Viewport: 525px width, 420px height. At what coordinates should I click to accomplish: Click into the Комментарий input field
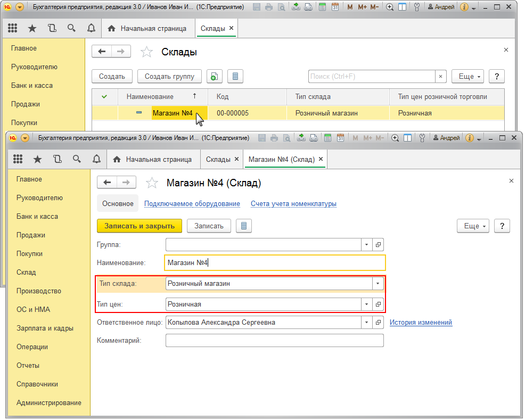(274, 341)
